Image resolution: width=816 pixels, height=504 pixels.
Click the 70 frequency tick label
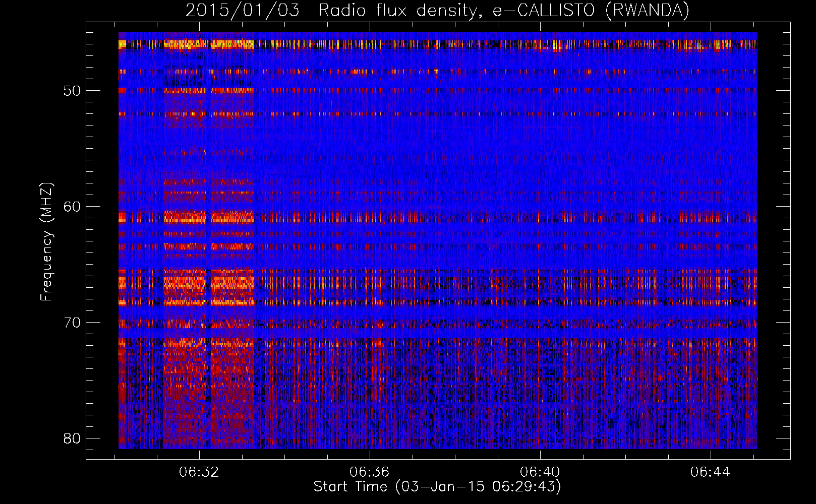pos(73,323)
